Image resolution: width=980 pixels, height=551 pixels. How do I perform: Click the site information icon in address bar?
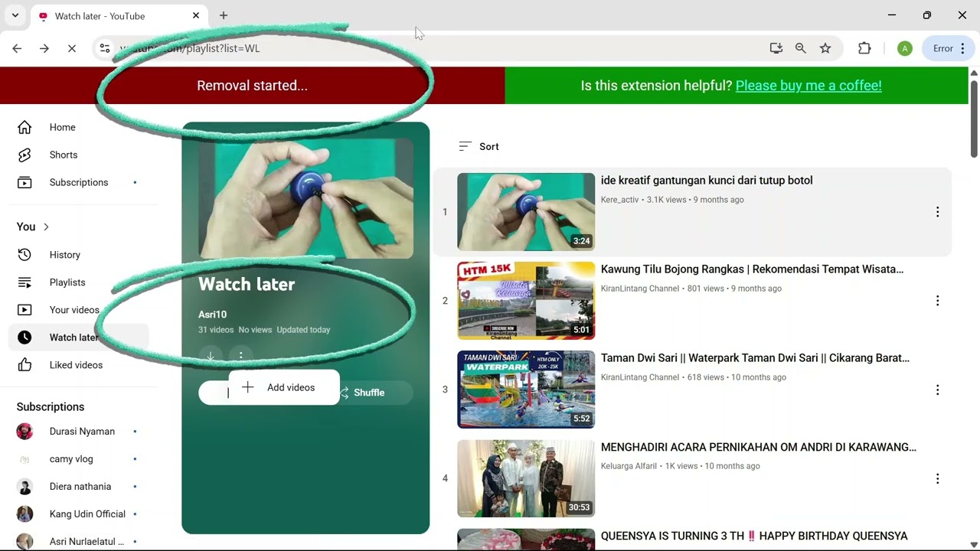pos(105,48)
